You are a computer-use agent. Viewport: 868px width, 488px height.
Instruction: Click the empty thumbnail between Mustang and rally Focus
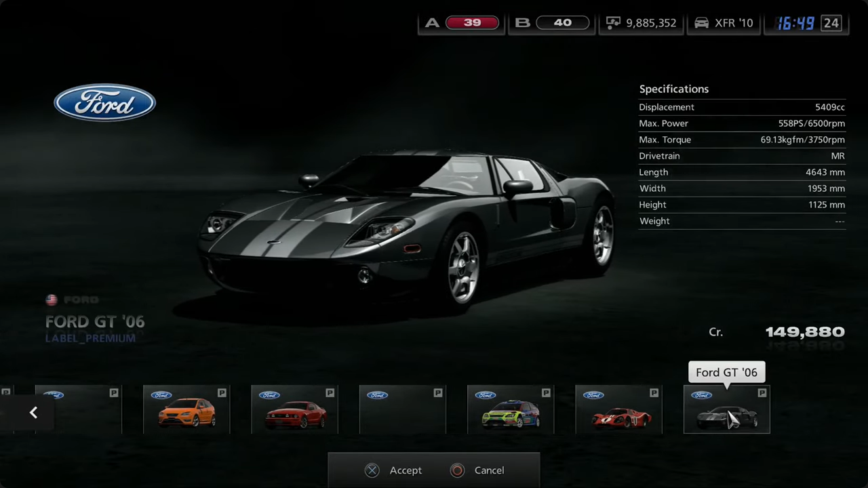[x=403, y=410]
